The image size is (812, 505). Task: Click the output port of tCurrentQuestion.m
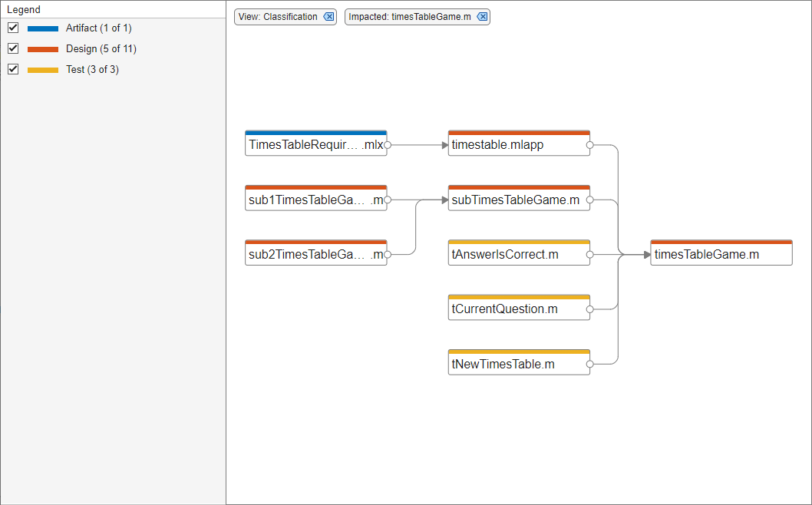pyautogui.click(x=589, y=309)
